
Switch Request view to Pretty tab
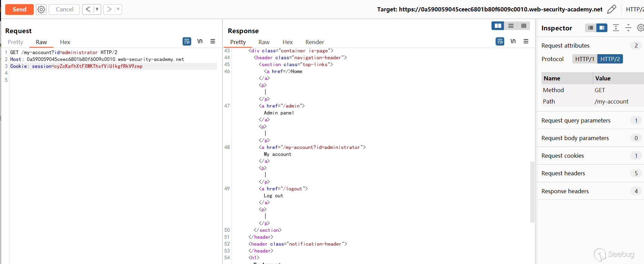pyautogui.click(x=16, y=42)
